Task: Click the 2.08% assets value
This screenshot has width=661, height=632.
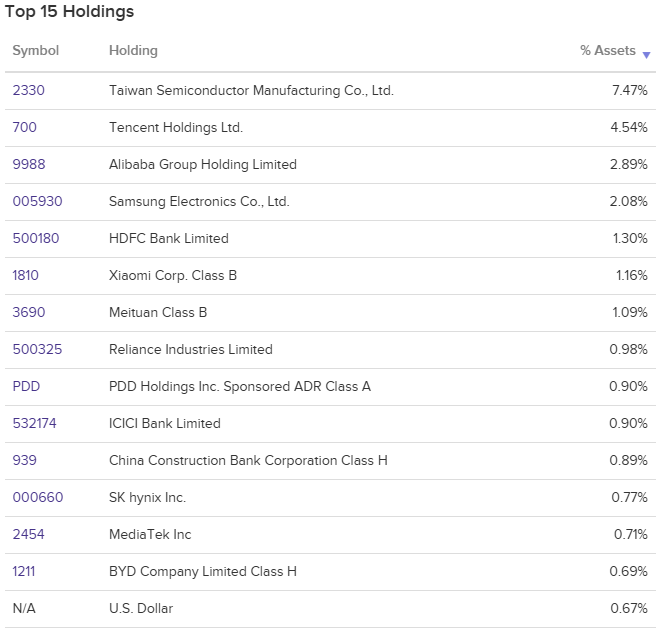Action: [629, 201]
